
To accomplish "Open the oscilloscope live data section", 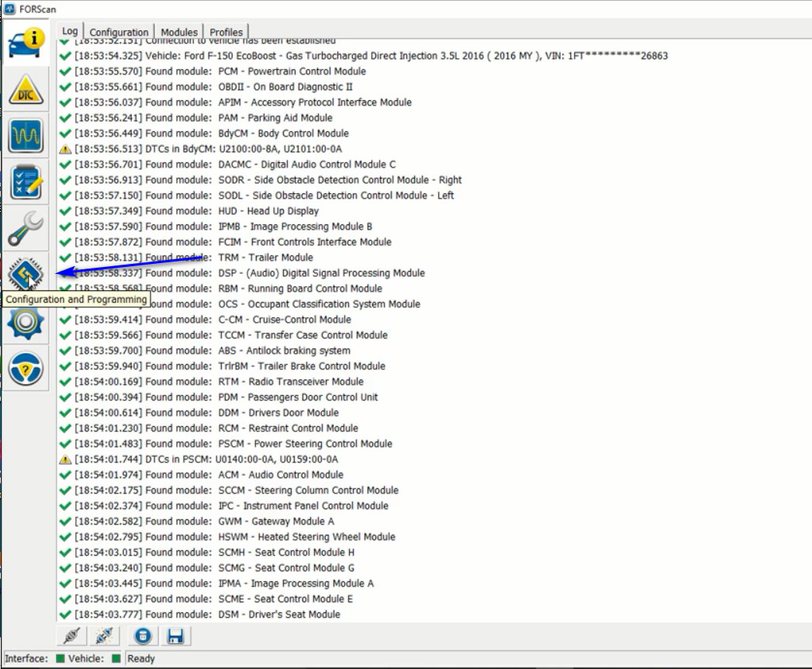I will tap(26, 135).
